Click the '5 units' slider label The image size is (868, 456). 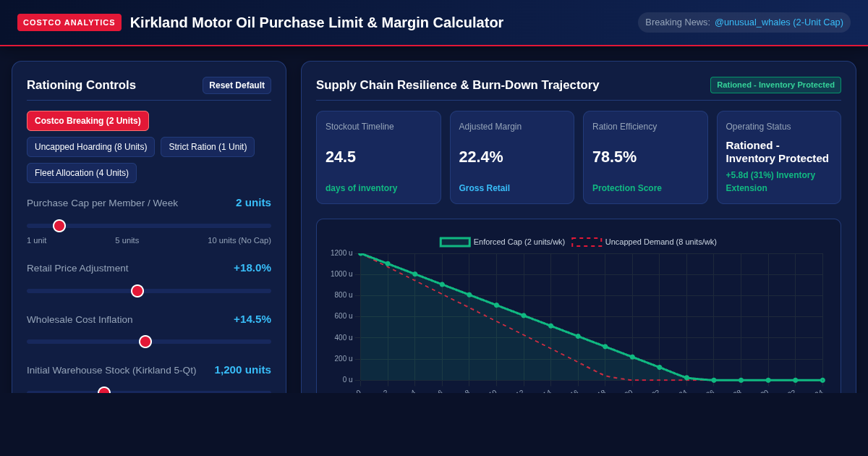(127, 240)
